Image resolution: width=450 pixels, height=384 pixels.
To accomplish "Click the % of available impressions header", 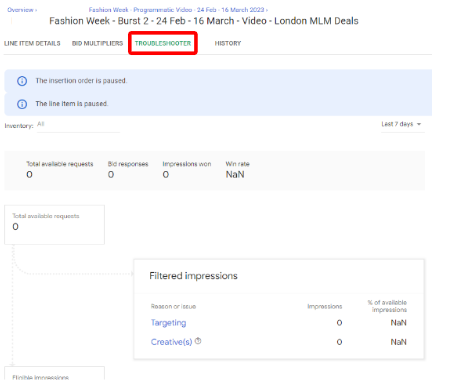I will point(388,306).
